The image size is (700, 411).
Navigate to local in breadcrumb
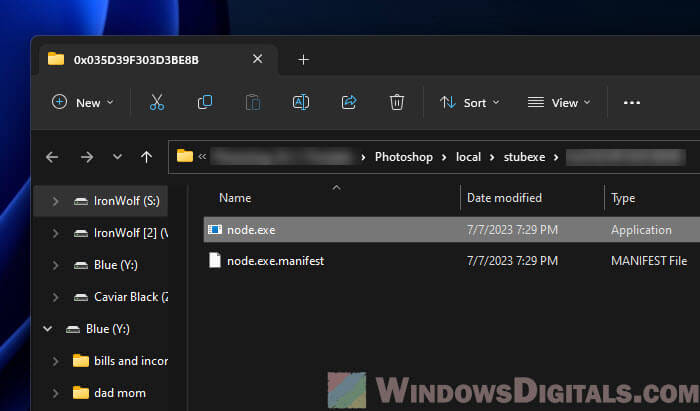[468, 157]
